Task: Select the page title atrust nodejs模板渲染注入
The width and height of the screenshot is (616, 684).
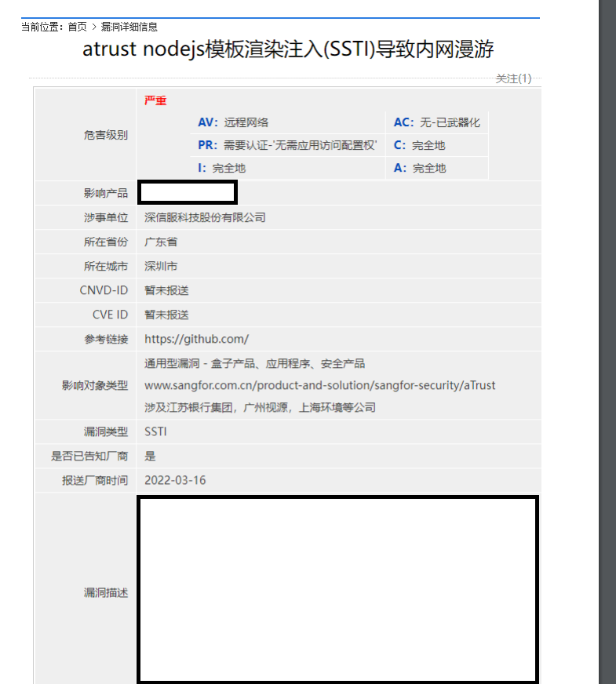Action: [x=288, y=49]
